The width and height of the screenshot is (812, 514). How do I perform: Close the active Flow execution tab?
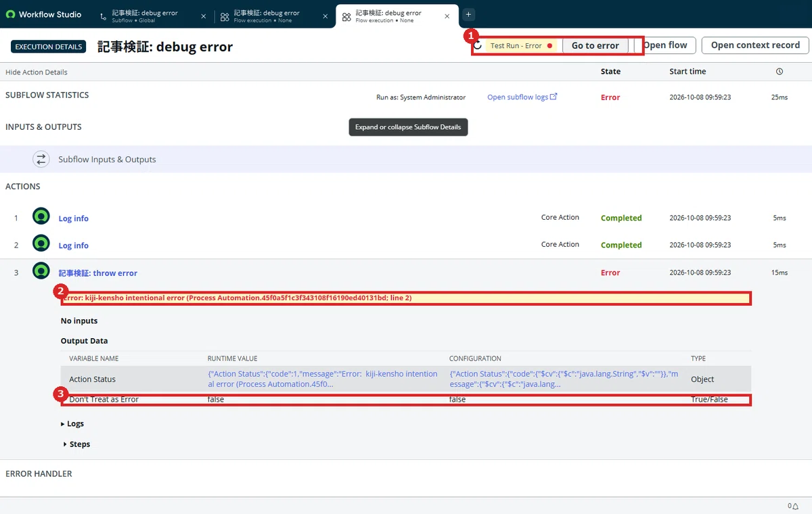pos(447,16)
